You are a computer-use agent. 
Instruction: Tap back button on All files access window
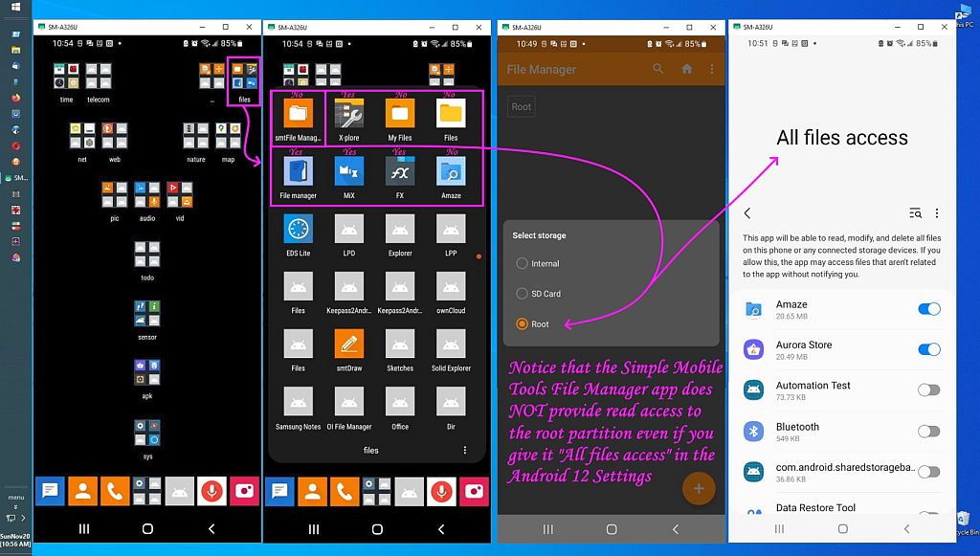[907, 529]
